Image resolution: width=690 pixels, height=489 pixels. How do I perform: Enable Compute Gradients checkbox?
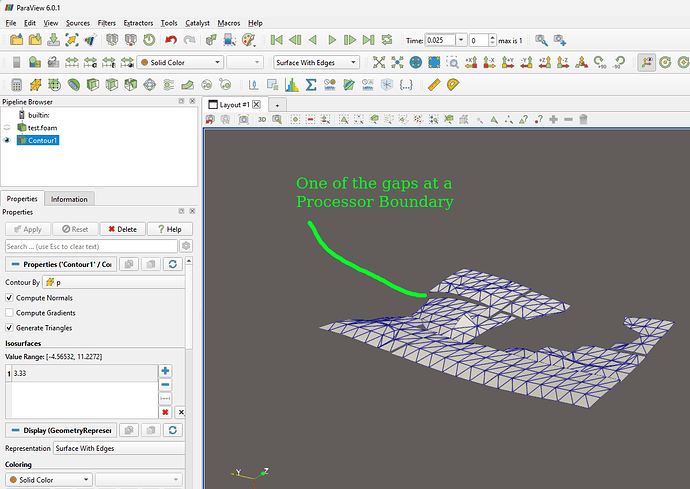(10, 313)
